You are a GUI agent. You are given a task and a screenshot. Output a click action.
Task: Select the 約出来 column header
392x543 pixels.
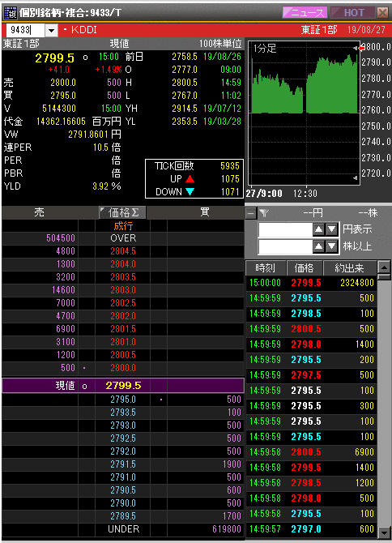tap(349, 267)
